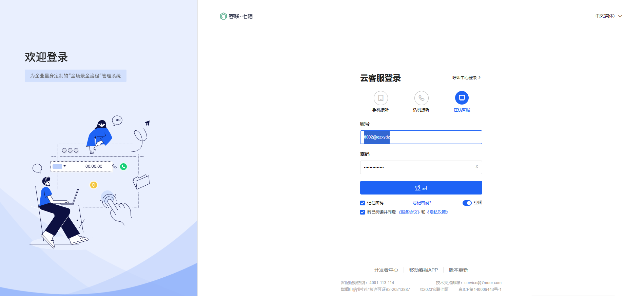Select the 手机接听 mobile answer icon
Viewport: 644px width, 296px height.
point(380,98)
